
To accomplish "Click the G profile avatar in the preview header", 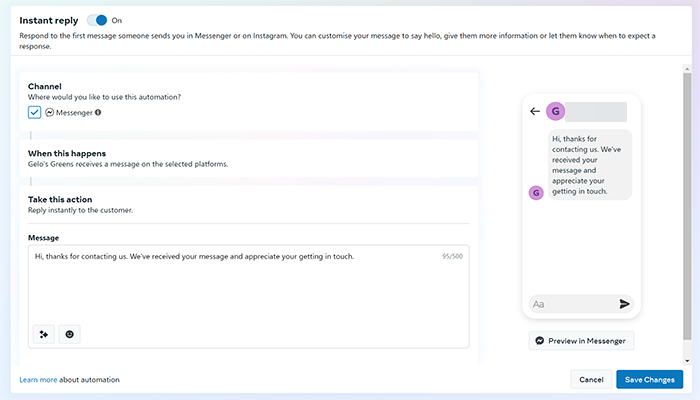I will tap(555, 111).
